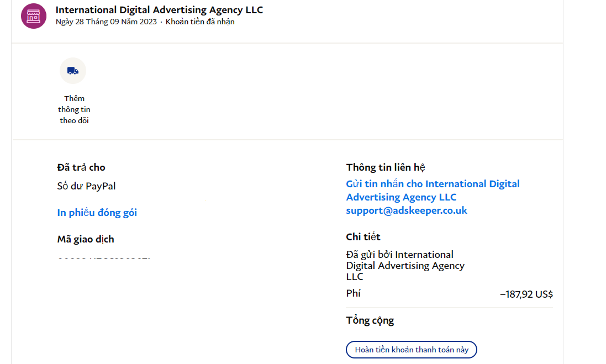The height and width of the screenshot is (364, 606).
Task: Click the 'Thông tin liên hệ' heading
Action: coord(386,167)
